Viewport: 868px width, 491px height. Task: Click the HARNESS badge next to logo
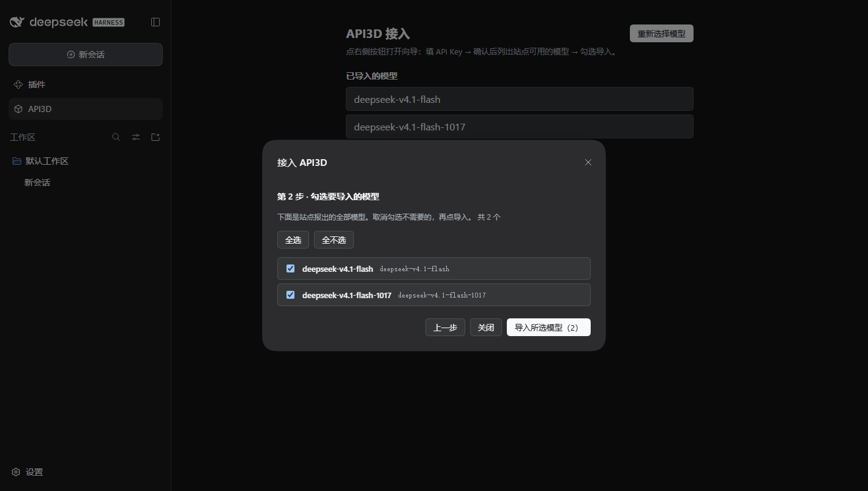coord(108,23)
